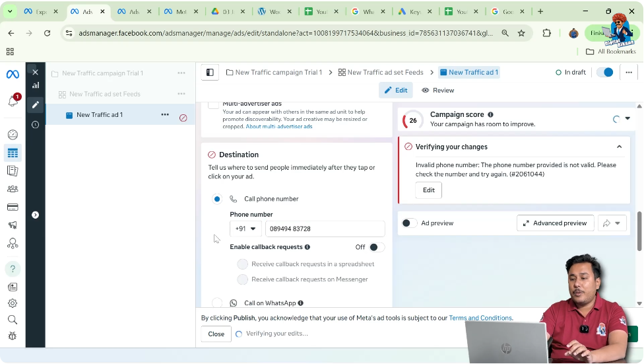Image resolution: width=644 pixels, height=364 pixels.
Task: Open Advertising megaphone icon in sidebar
Action: click(13, 225)
